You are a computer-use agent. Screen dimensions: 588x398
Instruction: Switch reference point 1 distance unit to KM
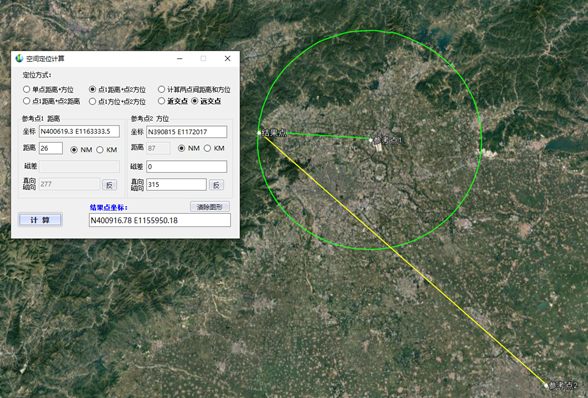coord(107,150)
